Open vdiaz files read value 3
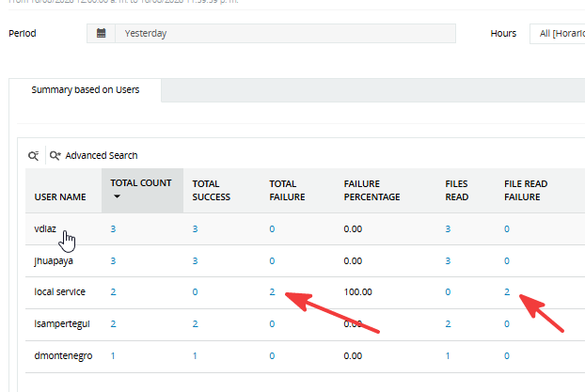Viewport: 585px width, 392px height. tap(448, 229)
